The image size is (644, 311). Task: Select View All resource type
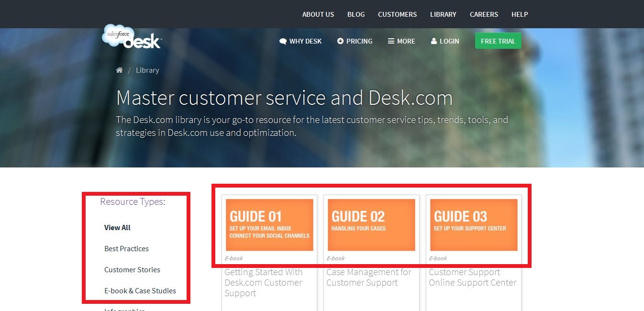(117, 227)
